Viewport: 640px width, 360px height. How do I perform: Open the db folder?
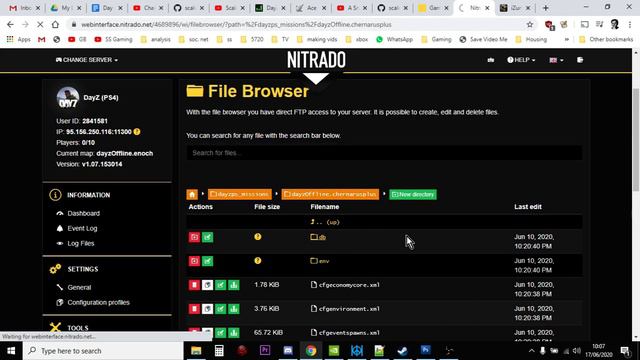click(x=318, y=237)
